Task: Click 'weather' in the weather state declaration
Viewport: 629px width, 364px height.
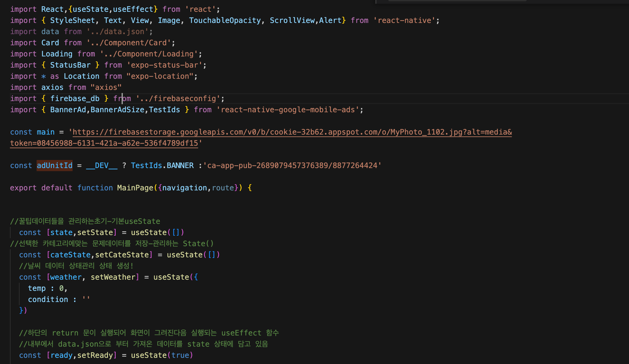Action: (66, 277)
